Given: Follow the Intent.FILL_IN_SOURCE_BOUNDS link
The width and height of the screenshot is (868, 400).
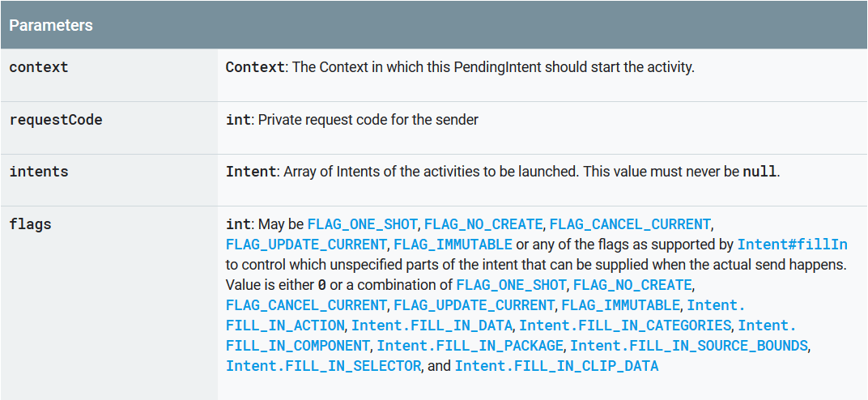Looking at the screenshot, I should [689, 346].
